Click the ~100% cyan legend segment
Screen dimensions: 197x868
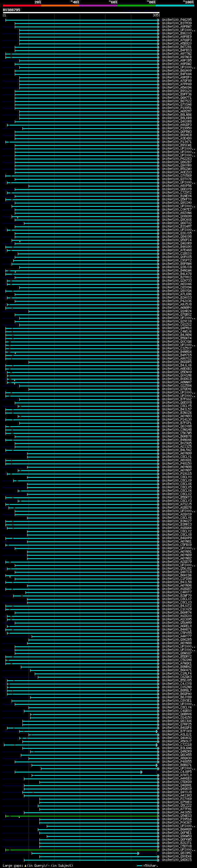pos(175,6)
